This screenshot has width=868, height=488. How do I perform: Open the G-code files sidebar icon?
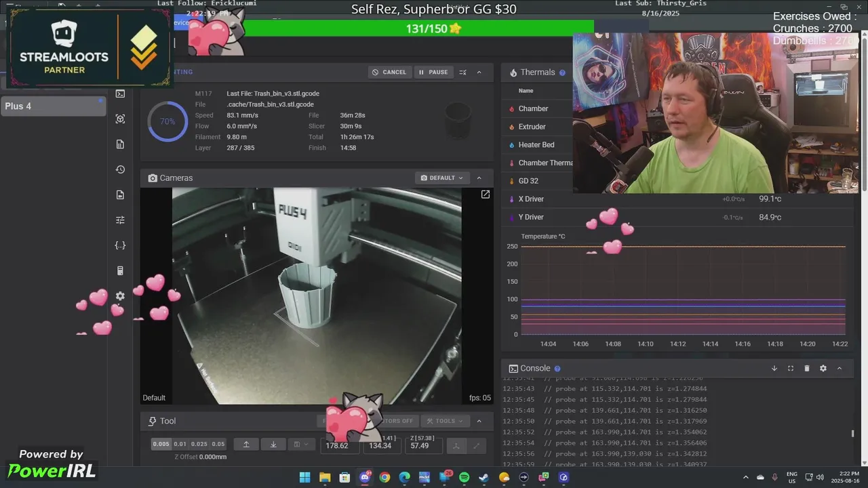click(120, 144)
